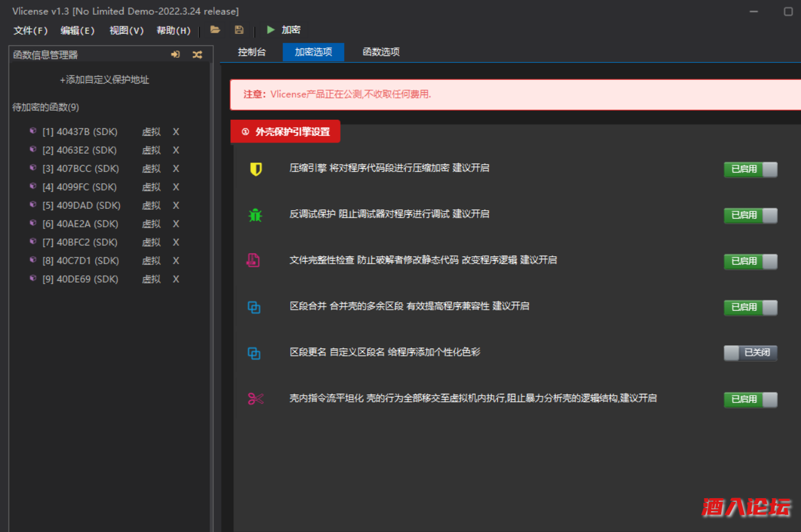The width and height of the screenshot is (801, 532).
Task: Click 虚拟 mode for function 40AE2A
Action: tap(151, 224)
